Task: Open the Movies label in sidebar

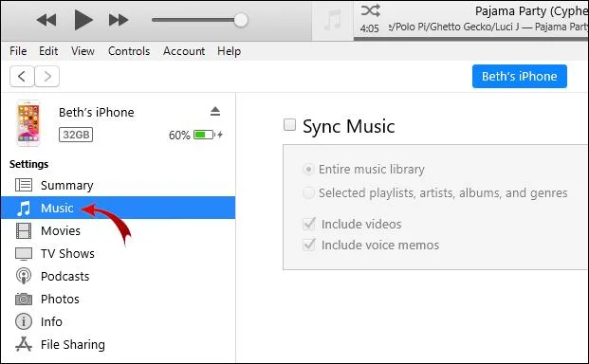Action: (61, 230)
